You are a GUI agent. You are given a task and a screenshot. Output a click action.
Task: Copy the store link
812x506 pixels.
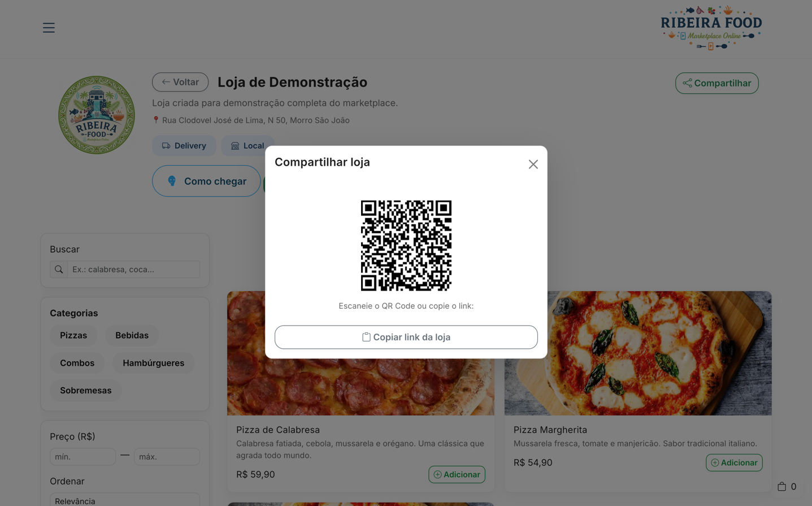[406, 337]
